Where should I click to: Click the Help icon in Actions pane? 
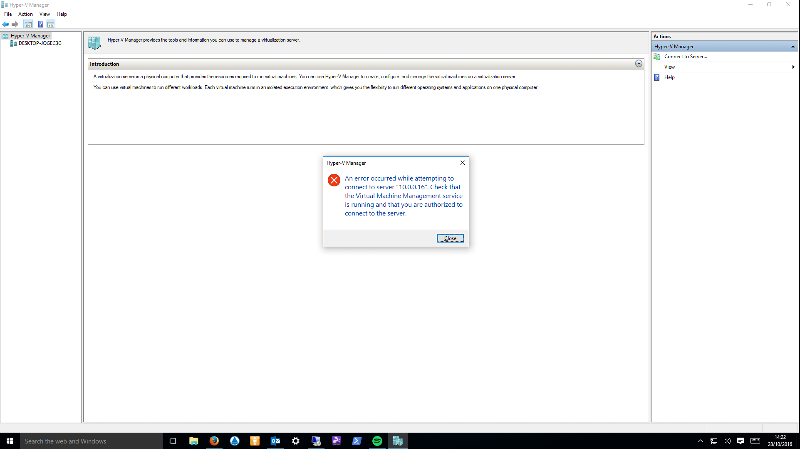pos(657,78)
